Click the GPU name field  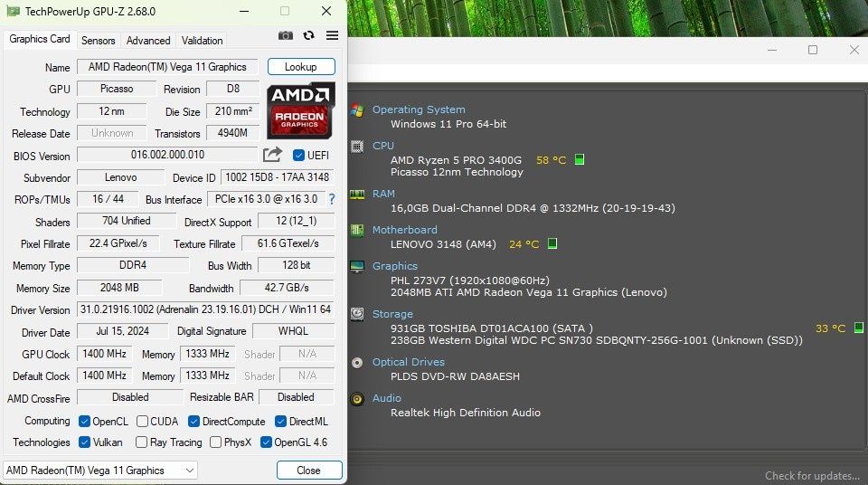(167, 67)
